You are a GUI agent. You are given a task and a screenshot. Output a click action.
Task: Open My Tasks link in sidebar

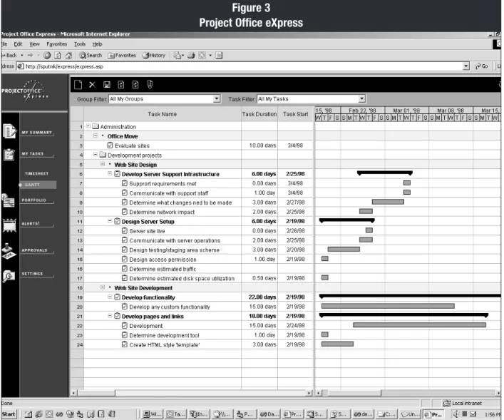pyautogui.click(x=33, y=154)
